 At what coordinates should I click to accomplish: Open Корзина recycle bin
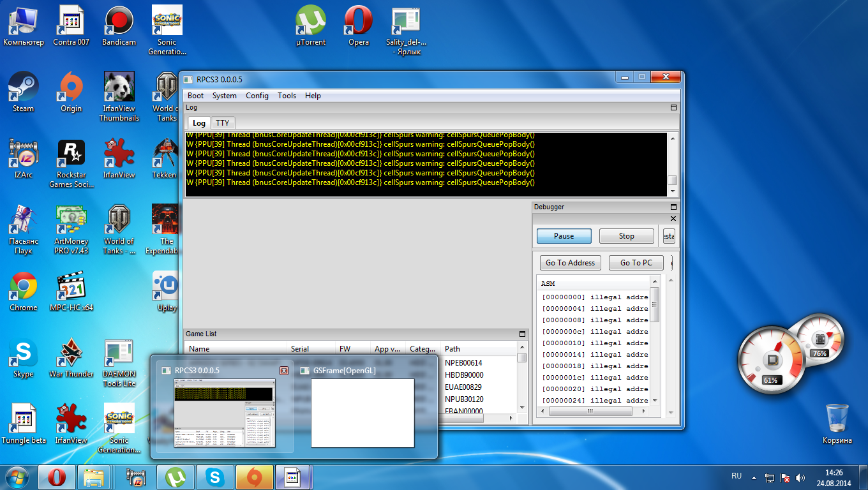pos(837,424)
